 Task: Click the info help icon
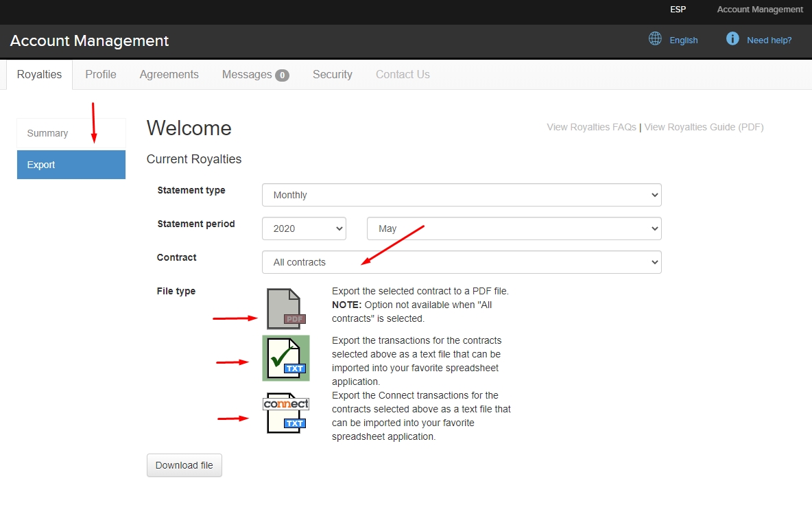[x=732, y=39]
